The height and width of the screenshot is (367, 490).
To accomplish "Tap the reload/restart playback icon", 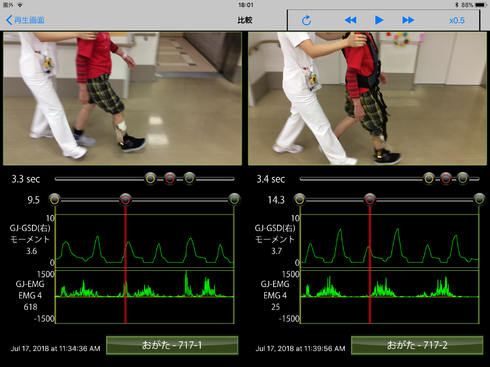I will pos(306,20).
